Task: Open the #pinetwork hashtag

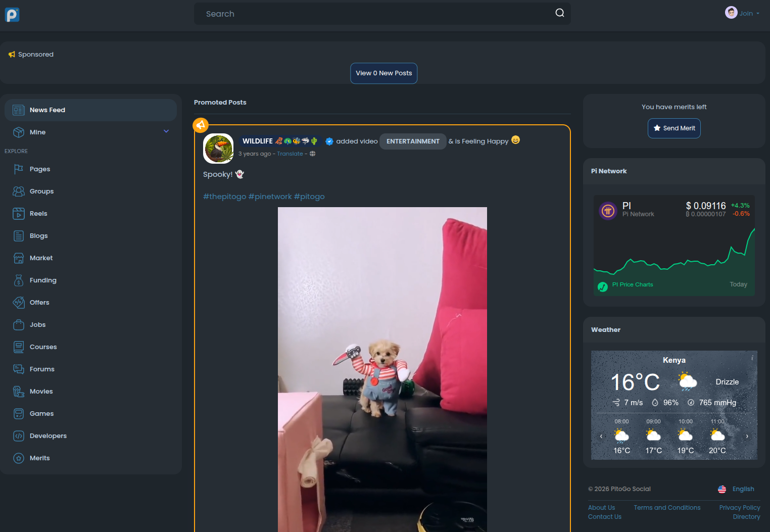Action: 270,197
